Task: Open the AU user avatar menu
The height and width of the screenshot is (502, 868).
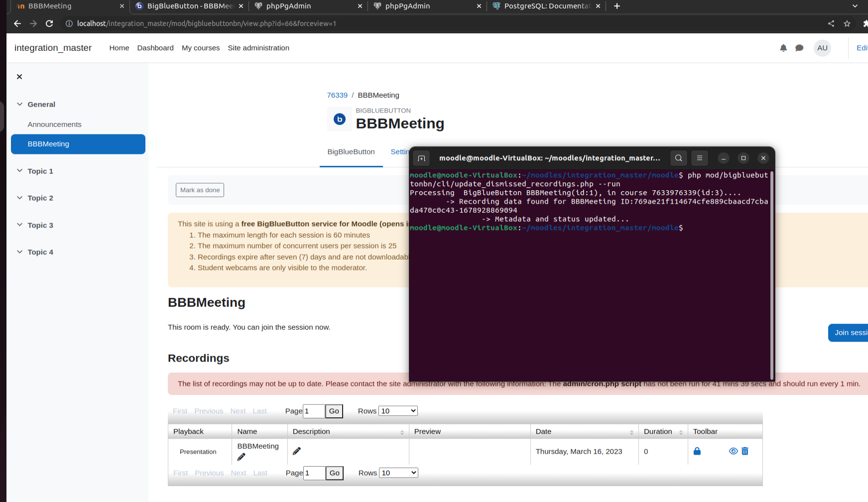Action: (822, 48)
